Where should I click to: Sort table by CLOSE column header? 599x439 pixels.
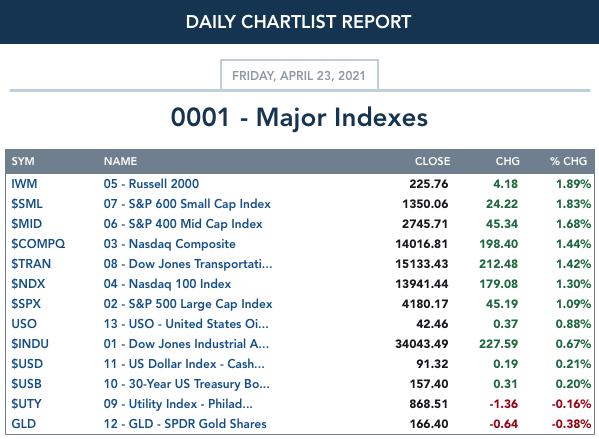tap(432, 161)
